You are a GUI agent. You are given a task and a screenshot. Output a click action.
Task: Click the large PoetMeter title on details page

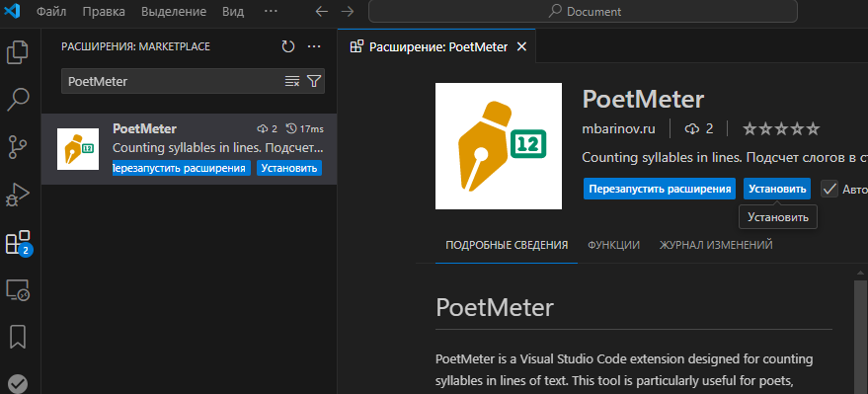tap(643, 100)
